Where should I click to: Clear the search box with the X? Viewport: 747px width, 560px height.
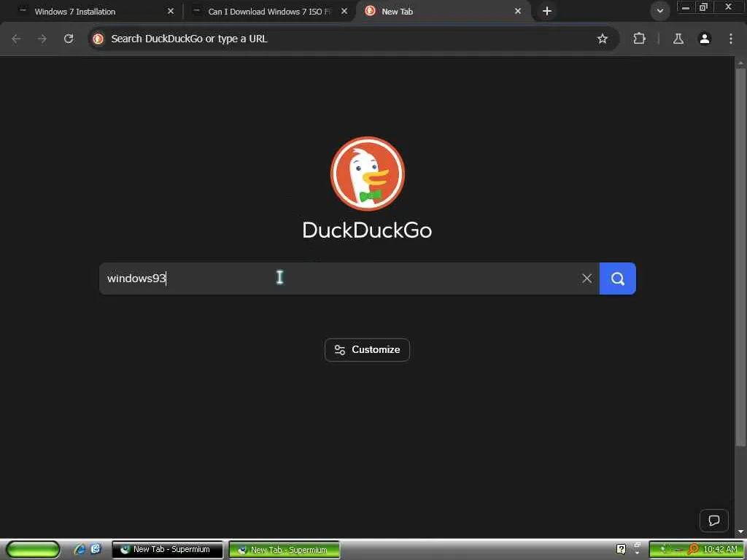click(587, 279)
